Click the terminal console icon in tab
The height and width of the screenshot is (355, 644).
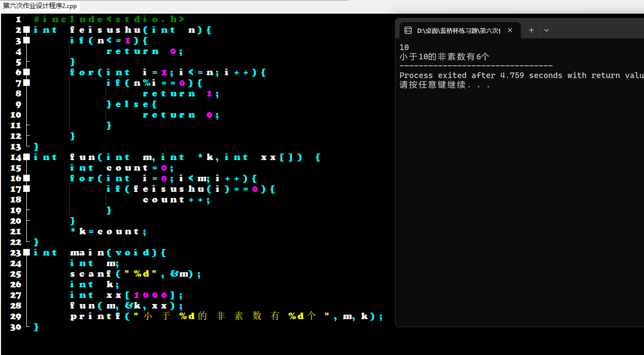click(408, 31)
